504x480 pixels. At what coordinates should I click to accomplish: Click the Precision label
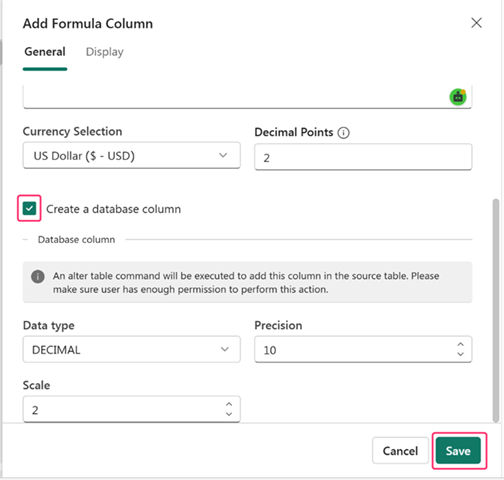(x=278, y=325)
